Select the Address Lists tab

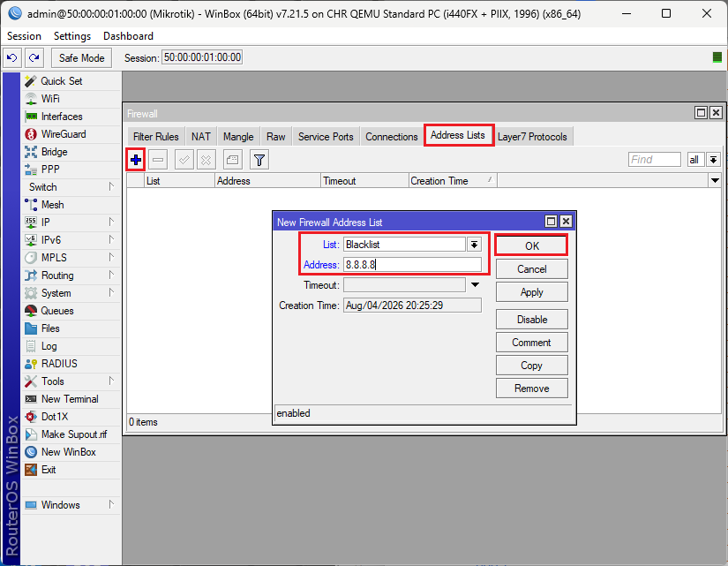(458, 135)
